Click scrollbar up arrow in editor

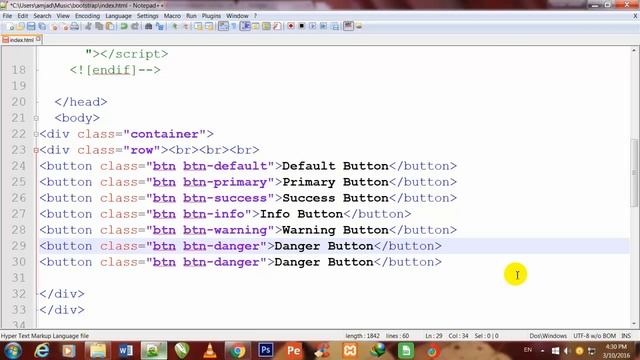[634, 50]
